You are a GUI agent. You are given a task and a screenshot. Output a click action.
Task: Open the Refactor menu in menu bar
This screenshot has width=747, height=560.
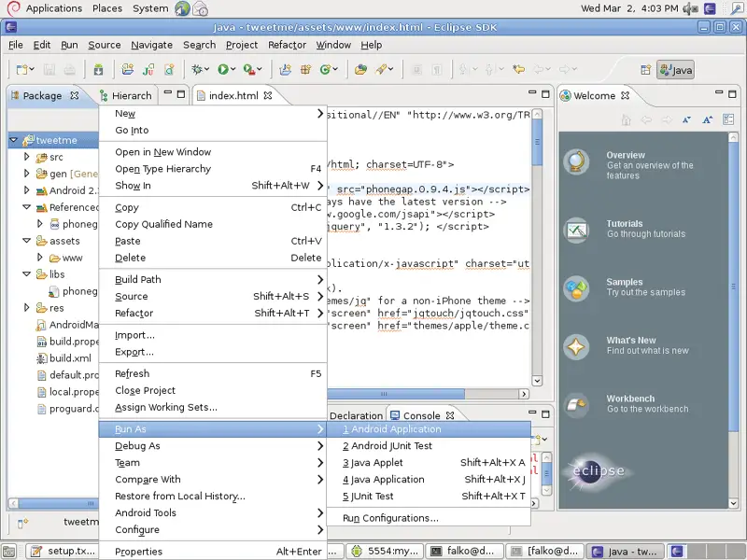tap(287, 45)
